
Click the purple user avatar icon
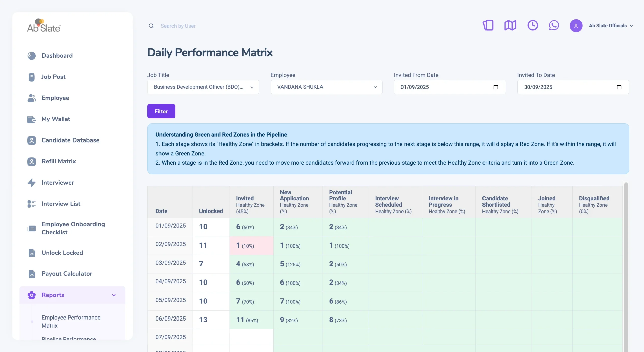pyautogui.click(x=576, y=26)
